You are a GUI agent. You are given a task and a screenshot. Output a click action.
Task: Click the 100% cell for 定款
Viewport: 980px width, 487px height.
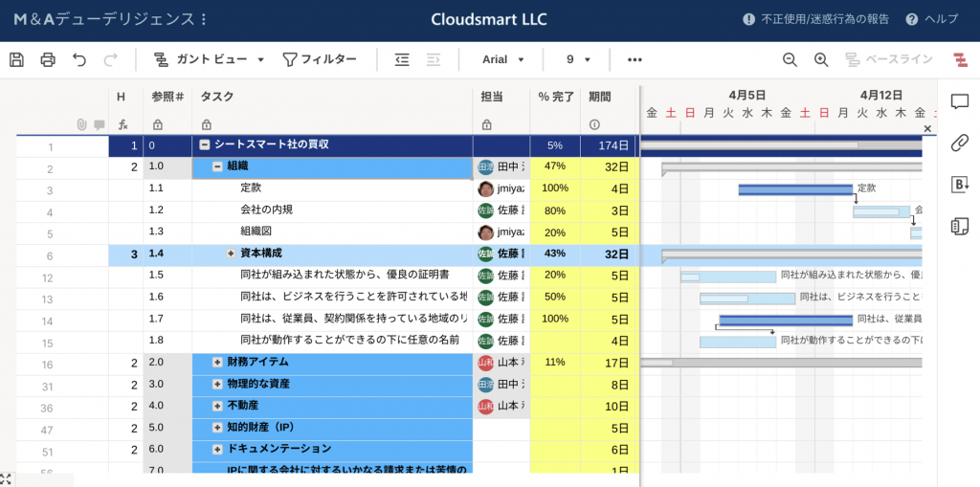click(x=556, y=188)
